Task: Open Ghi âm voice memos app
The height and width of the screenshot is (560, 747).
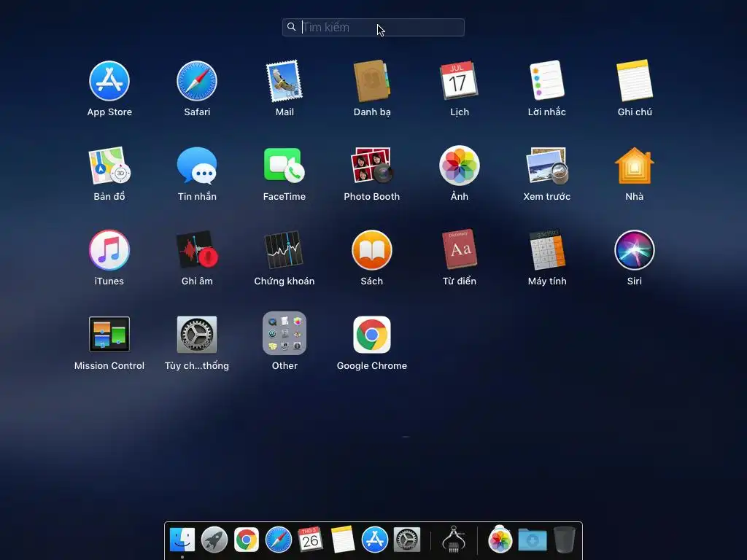Action: click(x=197, y=250)
